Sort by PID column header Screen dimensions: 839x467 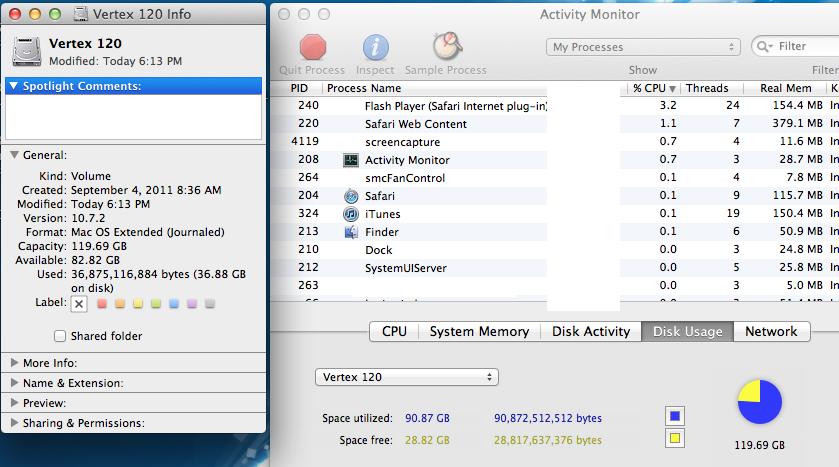[299, 88]
